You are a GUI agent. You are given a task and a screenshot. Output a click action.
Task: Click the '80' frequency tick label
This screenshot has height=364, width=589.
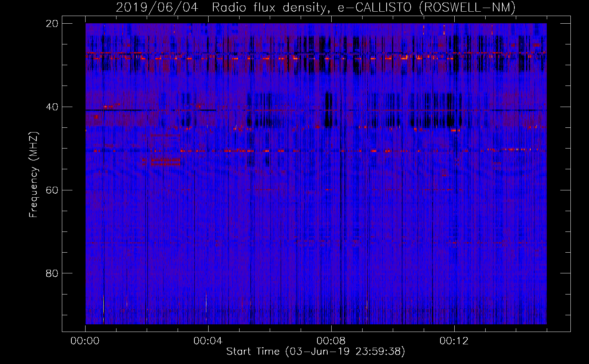click(52, 273)
